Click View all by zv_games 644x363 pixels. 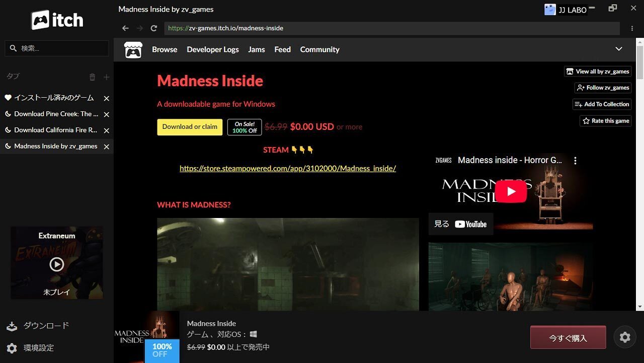598,71
